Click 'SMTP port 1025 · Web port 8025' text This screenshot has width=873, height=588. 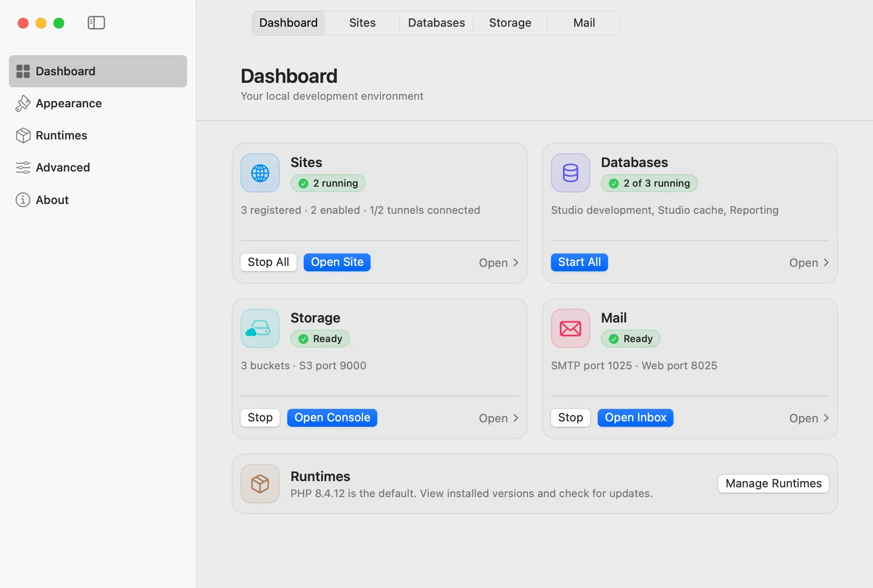[634, 366]
